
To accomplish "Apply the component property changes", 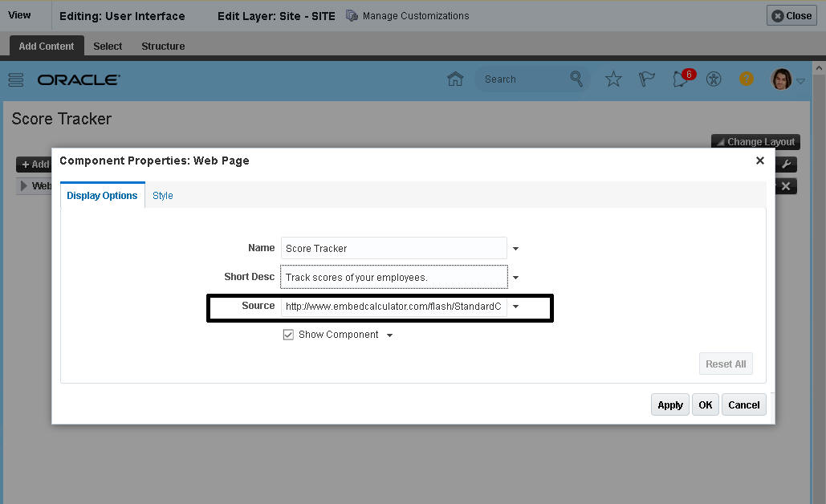I will [x=669, y=404].
